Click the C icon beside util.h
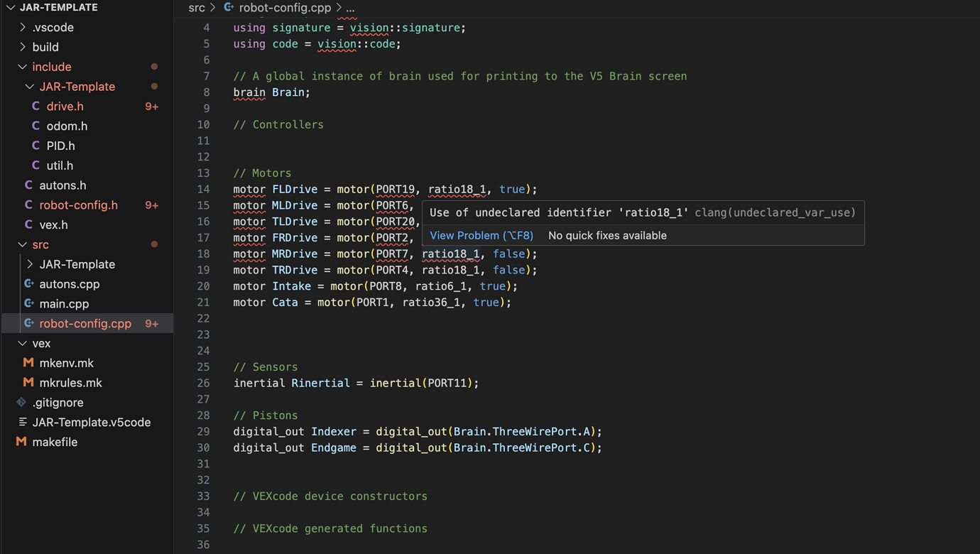The height and width of the screenshot is (554, 980). 36,165
